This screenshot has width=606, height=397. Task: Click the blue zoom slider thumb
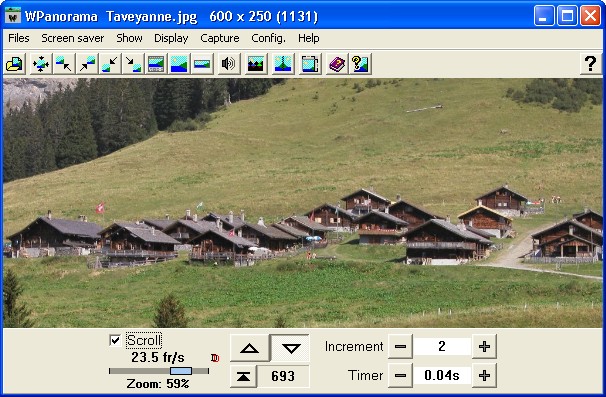click(181, 371)
